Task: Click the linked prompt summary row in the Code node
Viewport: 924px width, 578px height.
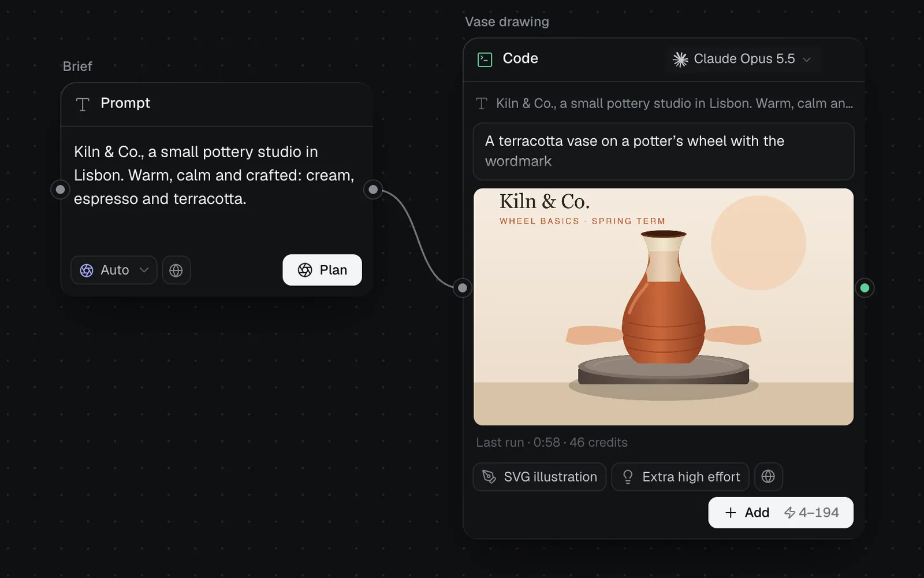Action: (664, 103)
